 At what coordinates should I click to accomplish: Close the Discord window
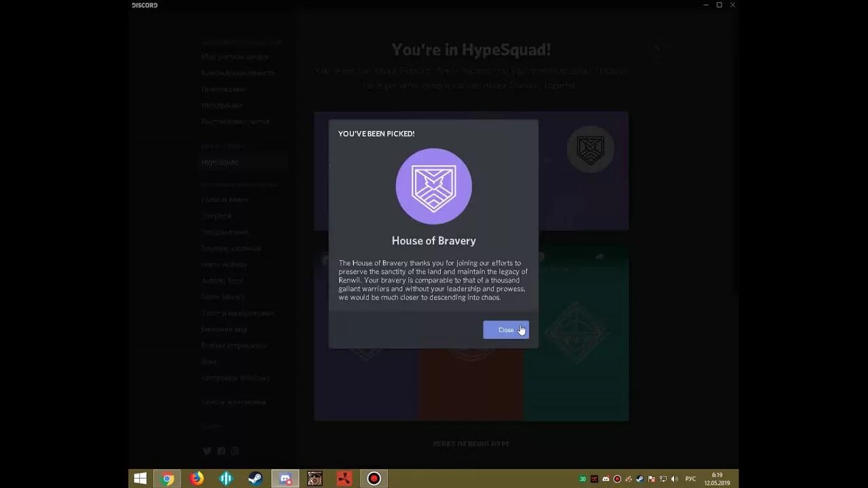pos(732,5)
